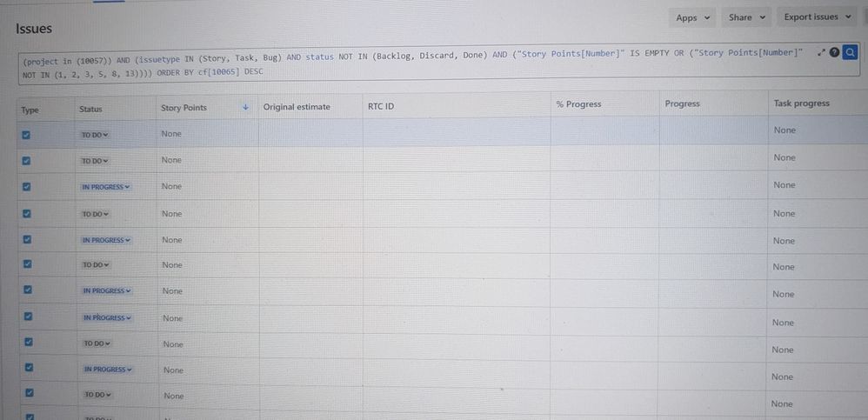Click Task progress None in eighth row
This screenshot has height=420, width=868.
pos(783,322)
